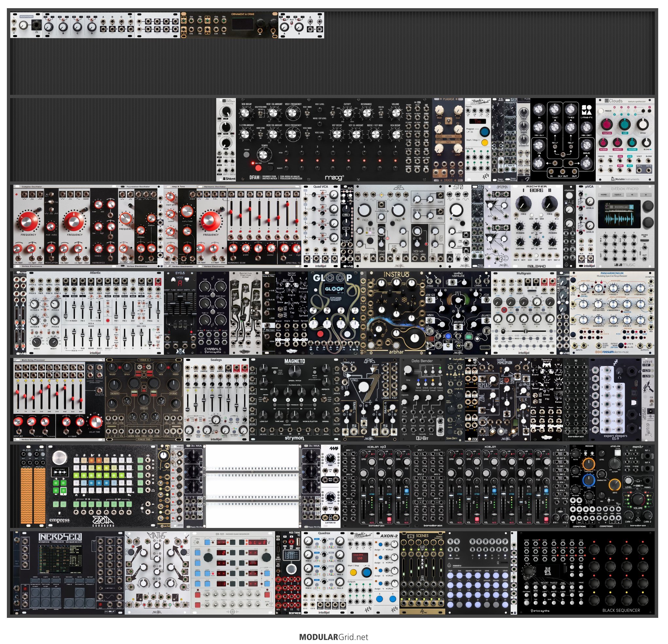668x644 pixels.
Task: Click the FREEZE button on Clouds
Action: [x=602, y=111]
